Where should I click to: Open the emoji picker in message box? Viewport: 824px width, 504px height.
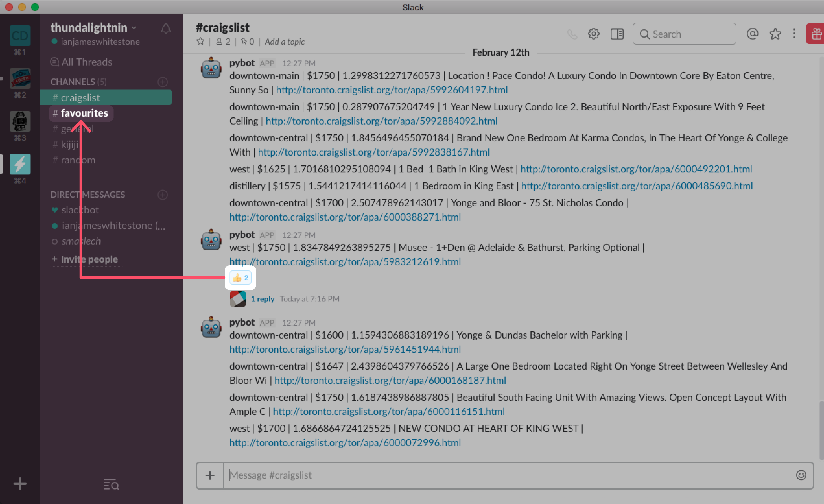801,475
